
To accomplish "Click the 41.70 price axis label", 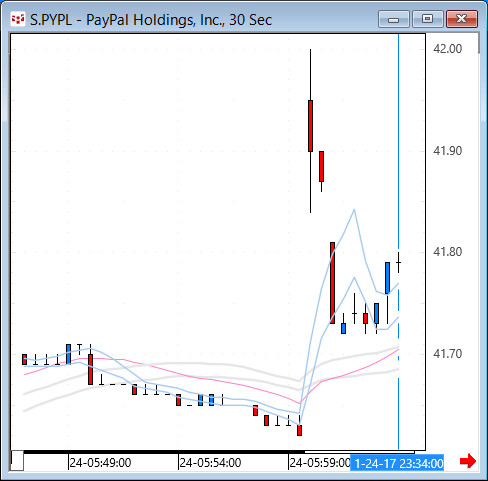I will (x=447, y=354).
